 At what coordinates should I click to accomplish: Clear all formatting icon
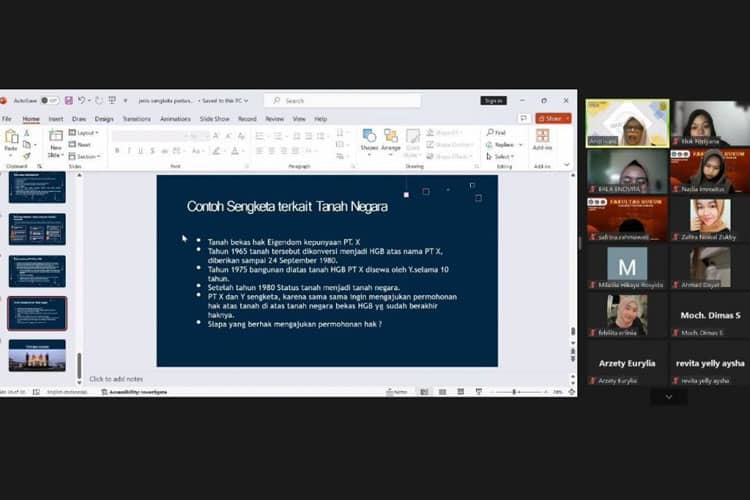click(241, 136)
